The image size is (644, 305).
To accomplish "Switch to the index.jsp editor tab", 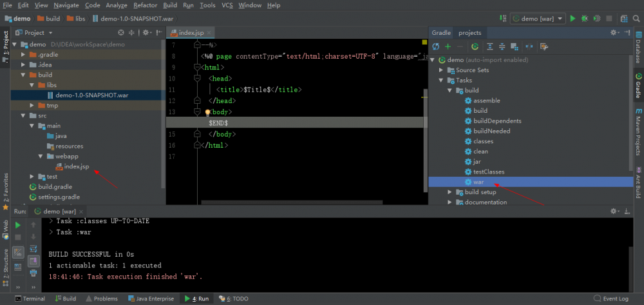I will tap(191, 32).
